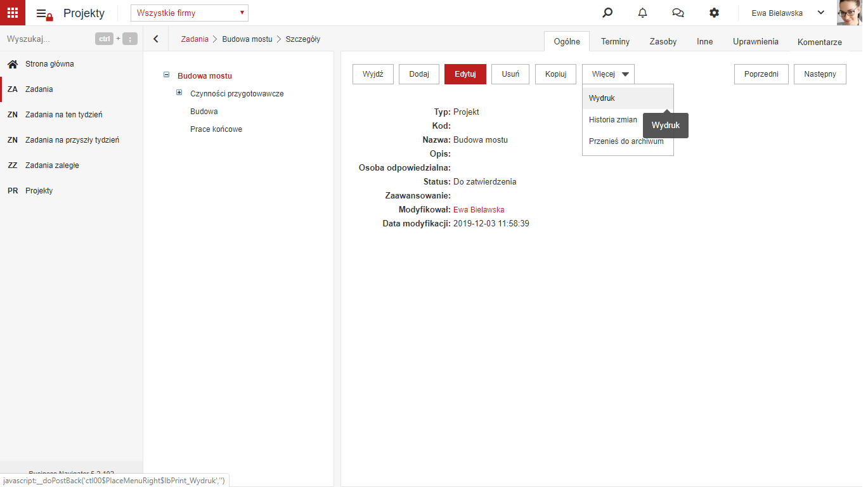Open the Wszystkie firmy company dropdown
Screen dimensions: 868x487
tap(190, 13)
